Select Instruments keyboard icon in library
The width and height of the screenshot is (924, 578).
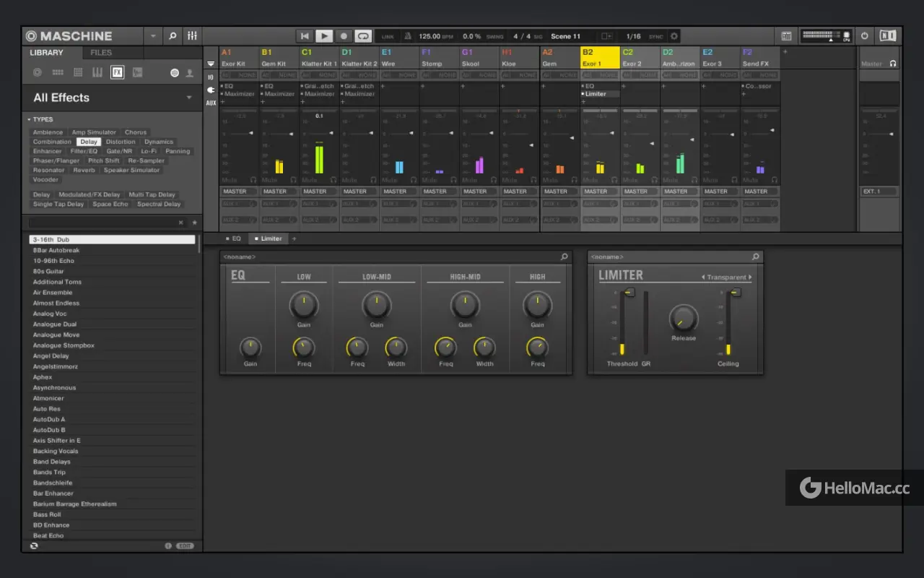[97, 72]
